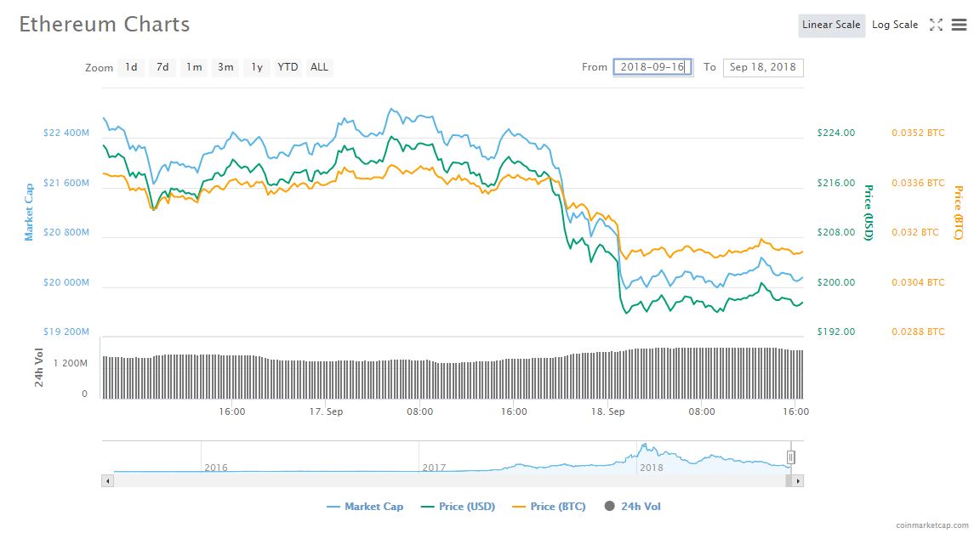Click the To date field
Viewport: 980px width, 539px height.
(762, 67)
